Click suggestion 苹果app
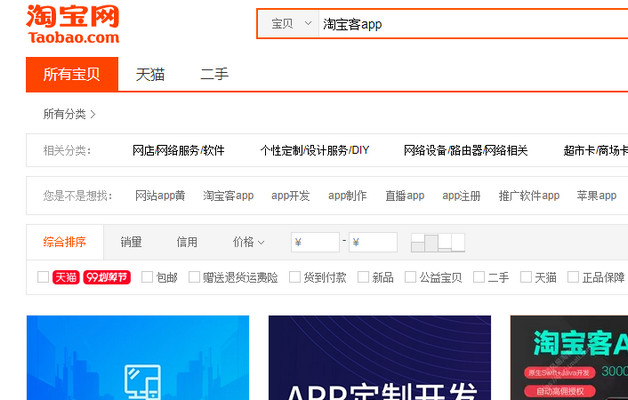 pyautogui.click(x=596, y=196)
